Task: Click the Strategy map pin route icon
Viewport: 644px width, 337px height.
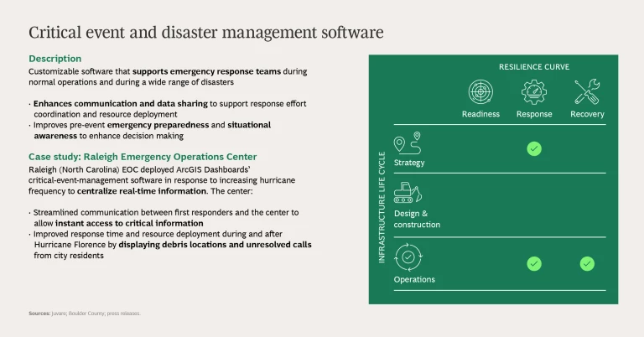Action: click(407, 143)
